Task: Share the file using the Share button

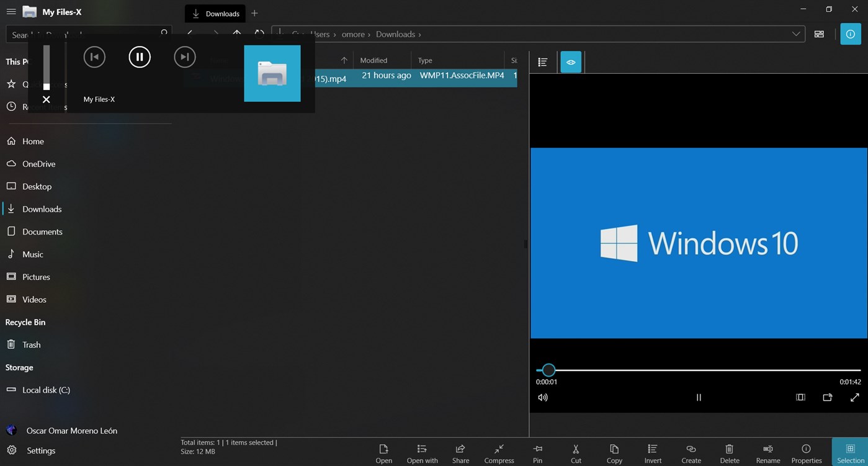Action: (460, 452)
